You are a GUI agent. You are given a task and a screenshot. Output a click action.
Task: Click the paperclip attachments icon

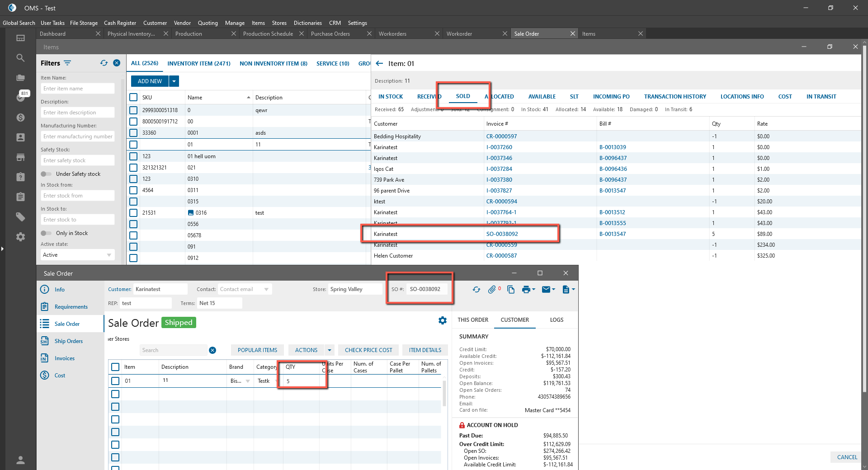(492, 290)
